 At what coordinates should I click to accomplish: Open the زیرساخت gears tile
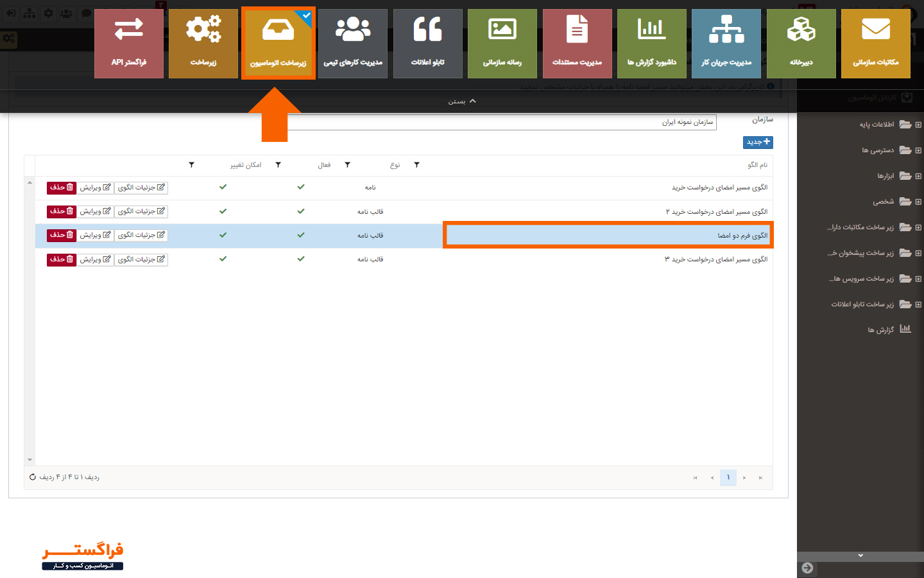point(203,44)
